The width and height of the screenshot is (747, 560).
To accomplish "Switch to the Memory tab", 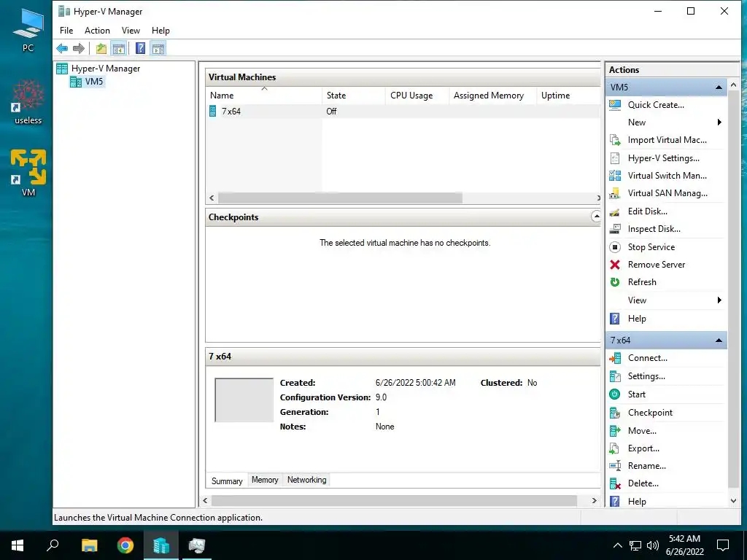I will tap(265, 480).
